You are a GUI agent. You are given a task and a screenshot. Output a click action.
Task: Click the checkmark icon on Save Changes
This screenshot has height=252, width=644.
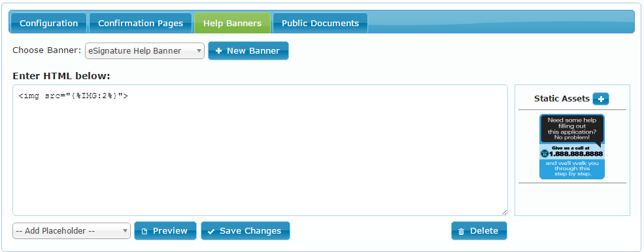[x=211, y=232]
